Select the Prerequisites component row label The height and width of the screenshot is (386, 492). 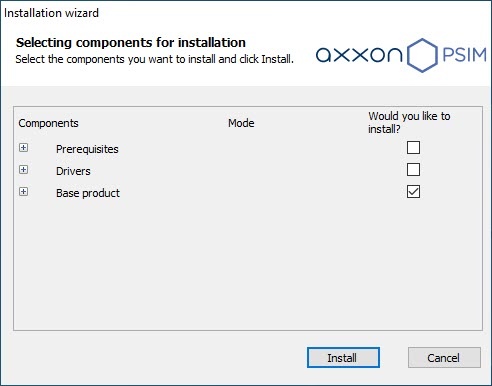click(87, 149)
